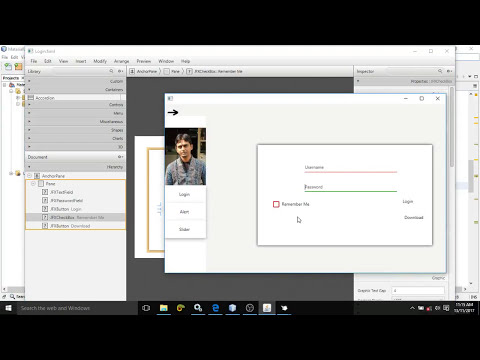Collapse the Containers library section

(75, 89)
